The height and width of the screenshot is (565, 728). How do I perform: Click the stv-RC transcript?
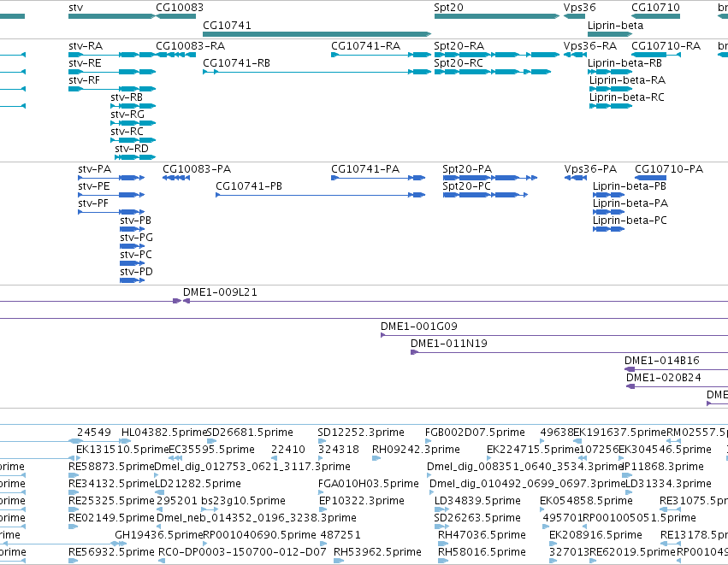point(133,140)
